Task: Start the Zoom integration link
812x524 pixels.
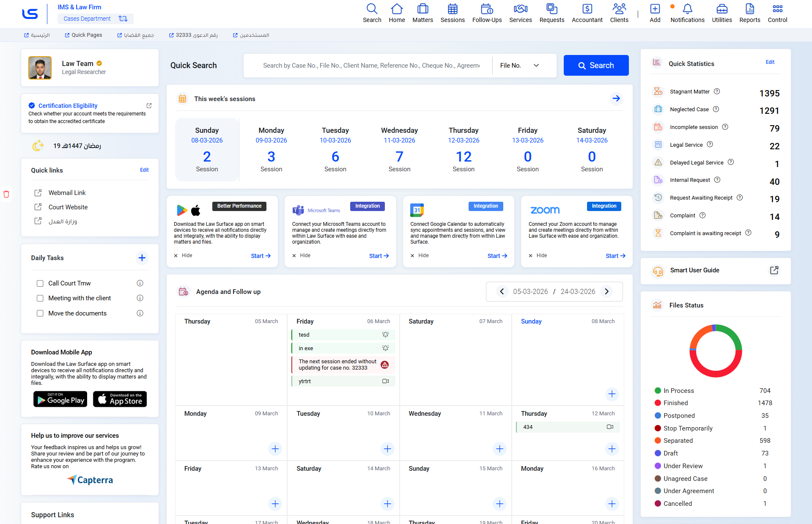Action: [x=615, y=256]
